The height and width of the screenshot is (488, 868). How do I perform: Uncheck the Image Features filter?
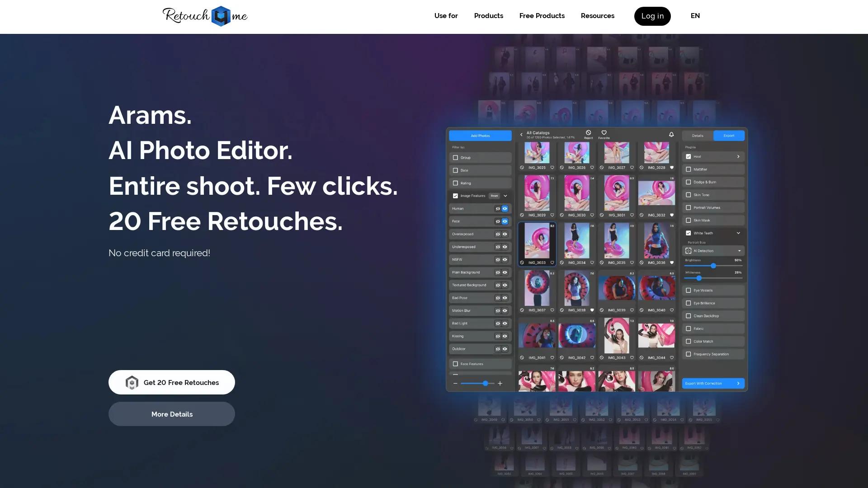(x=455, y=195)
